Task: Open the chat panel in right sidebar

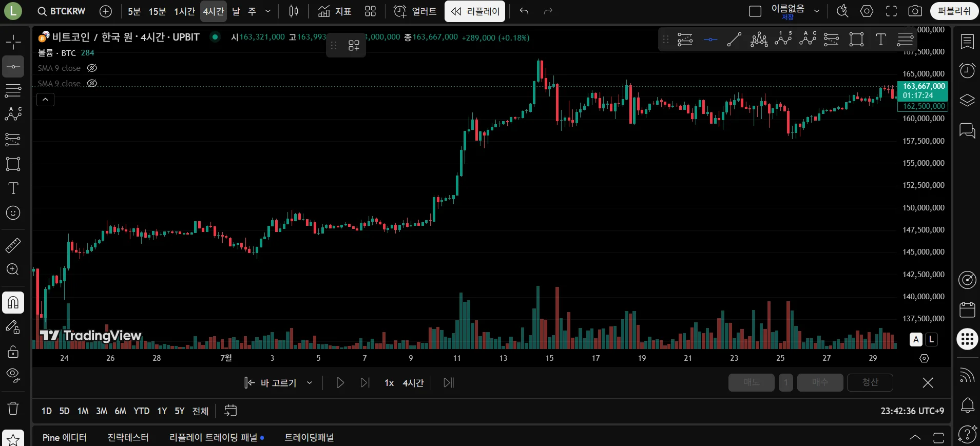Action: point(967,130)
